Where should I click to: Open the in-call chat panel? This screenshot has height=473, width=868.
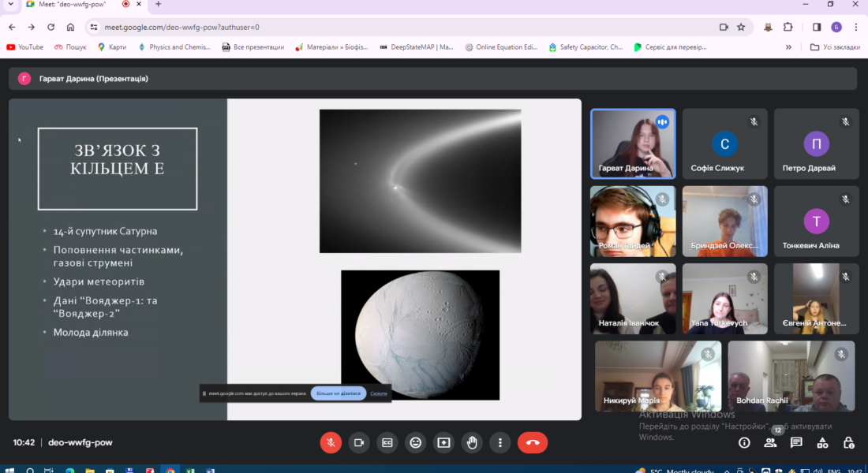tap(796, 443)
